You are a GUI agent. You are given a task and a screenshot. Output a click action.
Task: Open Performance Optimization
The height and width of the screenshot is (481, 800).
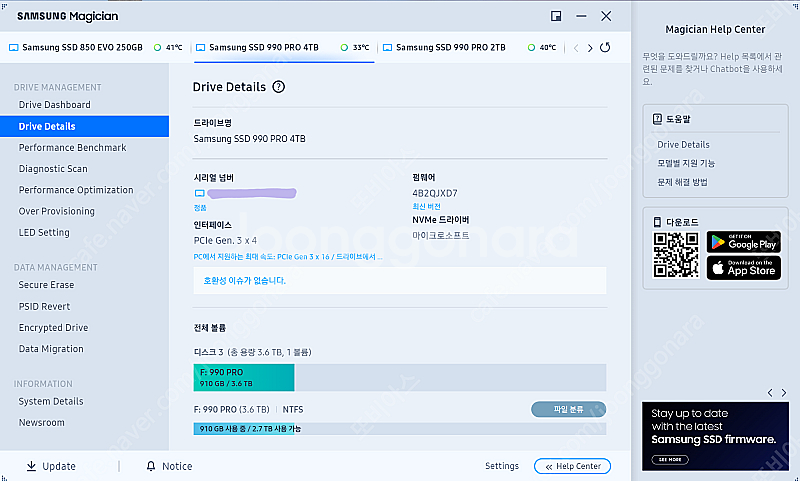pyautogui.click(x=76, y=190)
